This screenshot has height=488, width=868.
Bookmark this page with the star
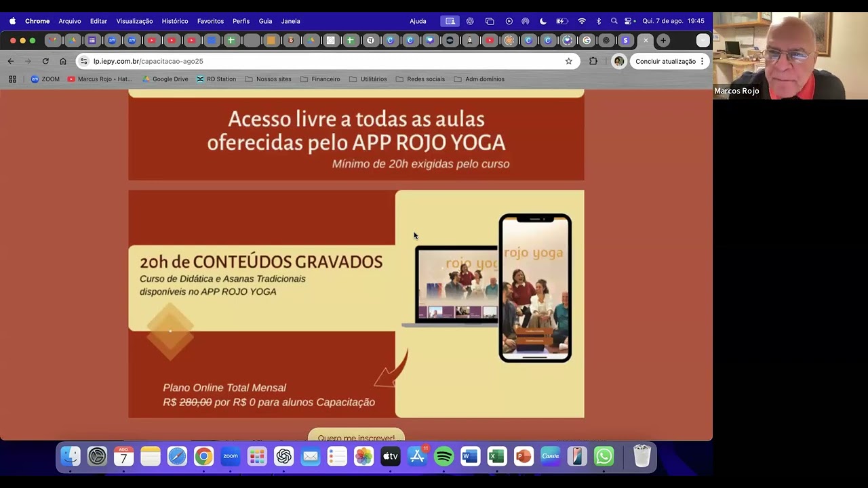(x=569, y=61)
